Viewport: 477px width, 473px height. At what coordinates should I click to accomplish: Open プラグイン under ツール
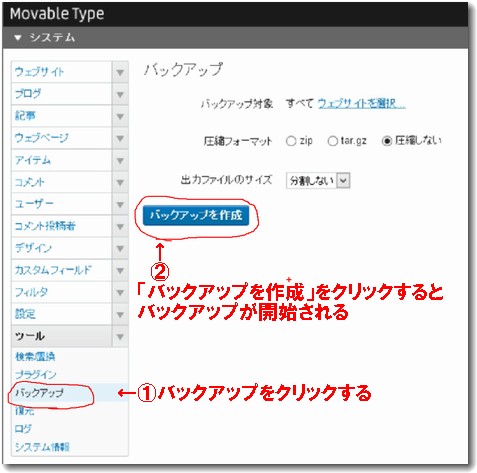[x=35, y=375]
